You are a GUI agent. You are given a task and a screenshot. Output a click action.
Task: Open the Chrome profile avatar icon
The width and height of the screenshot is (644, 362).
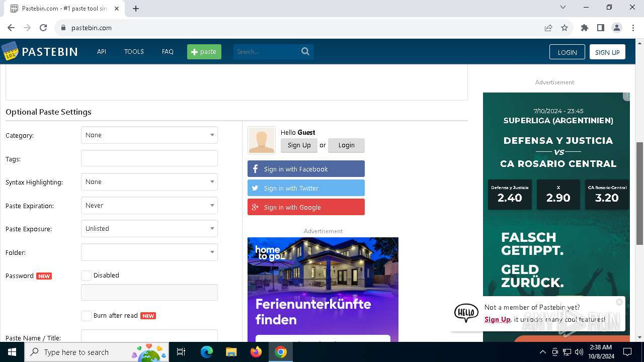[x=617, y=28]
